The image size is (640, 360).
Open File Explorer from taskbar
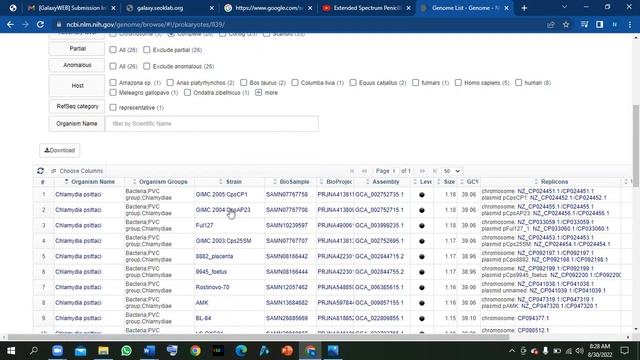pyautogui.click(x=103, y=351)
